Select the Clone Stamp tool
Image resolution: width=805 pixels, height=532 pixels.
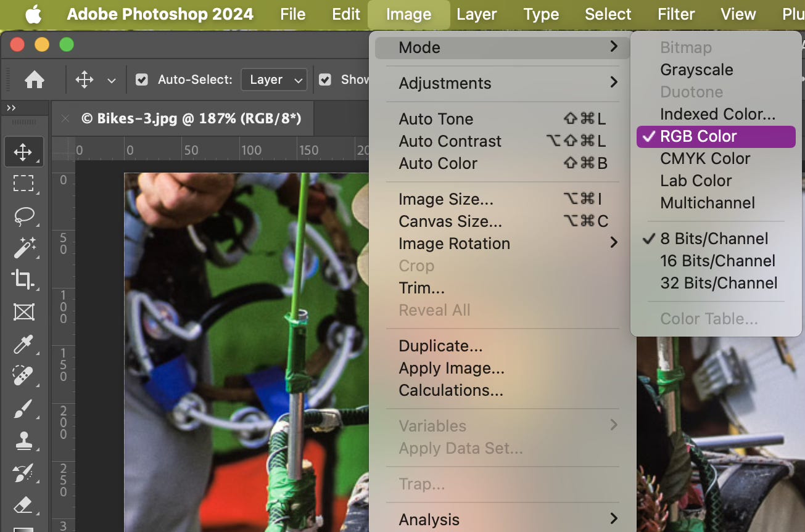pyautogui.click(x=23, y=440)
